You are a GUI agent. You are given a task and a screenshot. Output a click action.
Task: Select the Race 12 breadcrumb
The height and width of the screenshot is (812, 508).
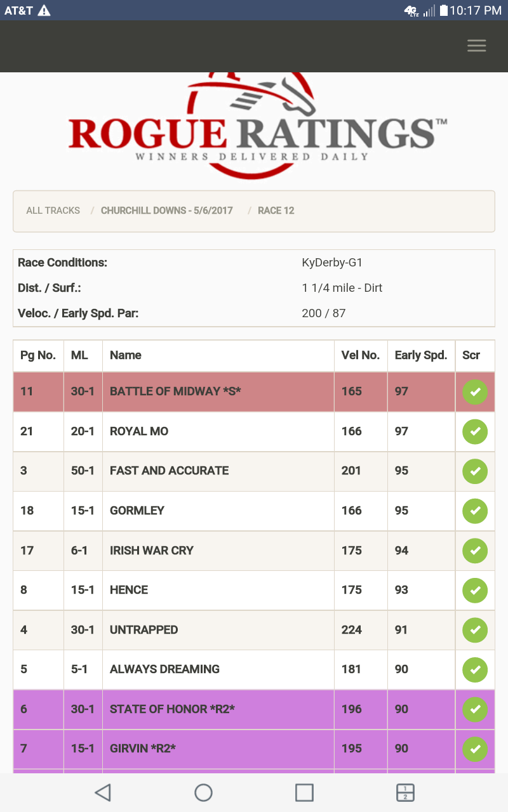(276, 211)
